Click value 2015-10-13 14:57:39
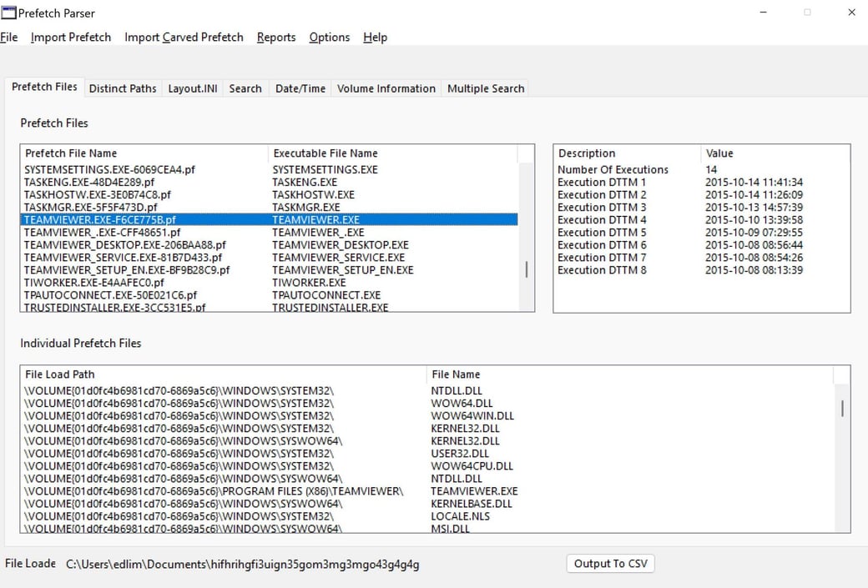The width and height of the screenshot is (868, 588). pos(754,208)
